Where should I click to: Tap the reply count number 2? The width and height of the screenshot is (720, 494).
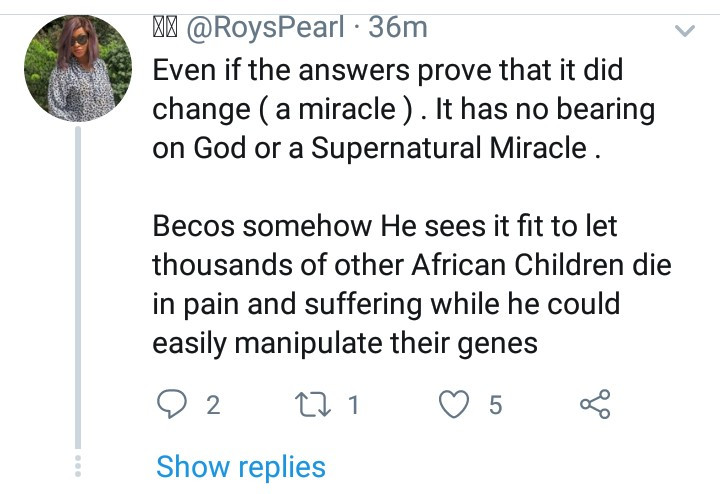point(212,405)
